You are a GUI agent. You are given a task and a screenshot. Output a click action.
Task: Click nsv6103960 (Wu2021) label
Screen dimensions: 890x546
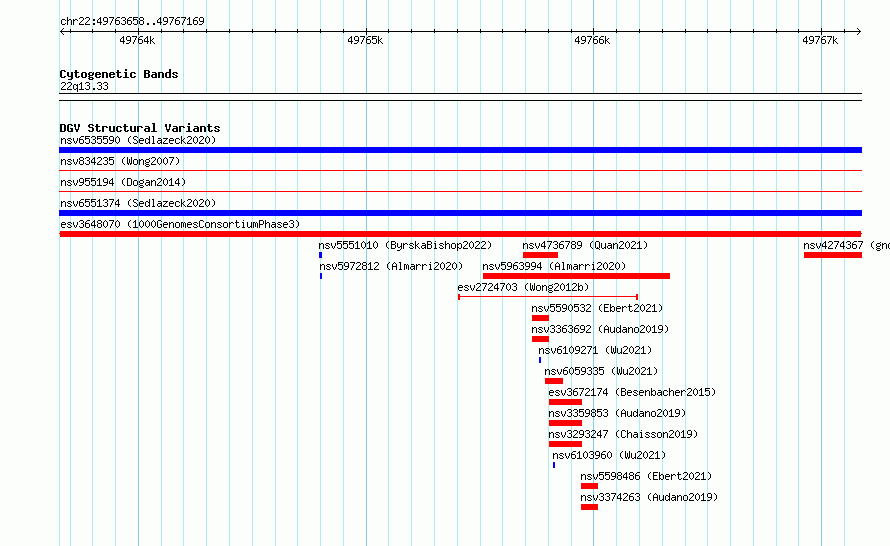click(x=609, y=455)
